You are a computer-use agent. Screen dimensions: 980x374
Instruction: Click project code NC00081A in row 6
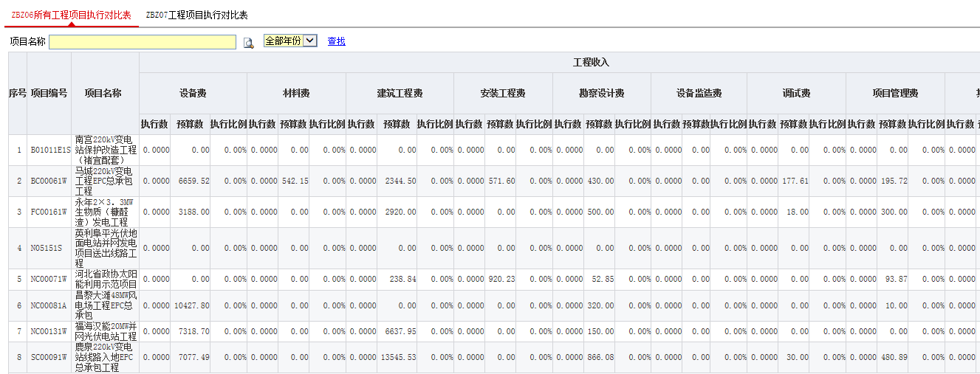pos(49,305)
